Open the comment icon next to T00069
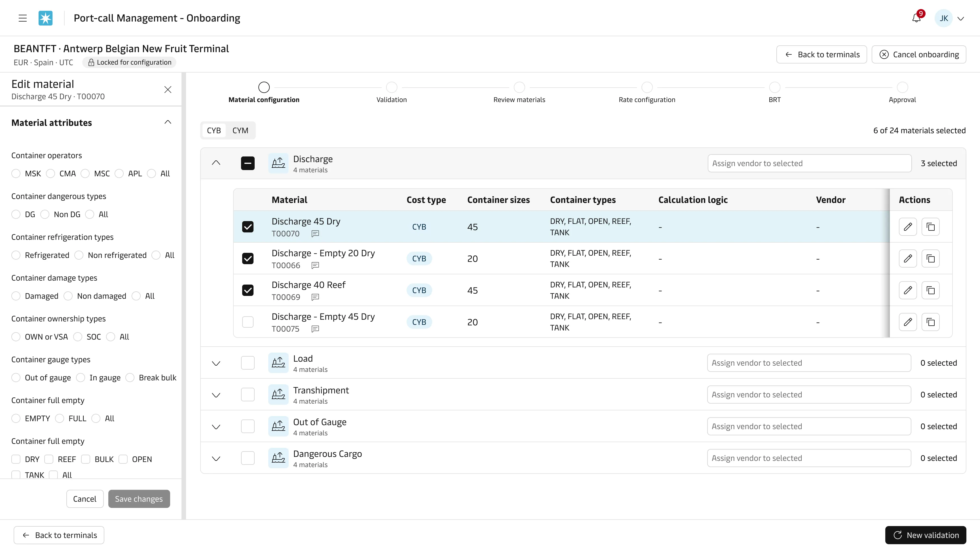This screenshot has height=551, width=980. point(315,297)
